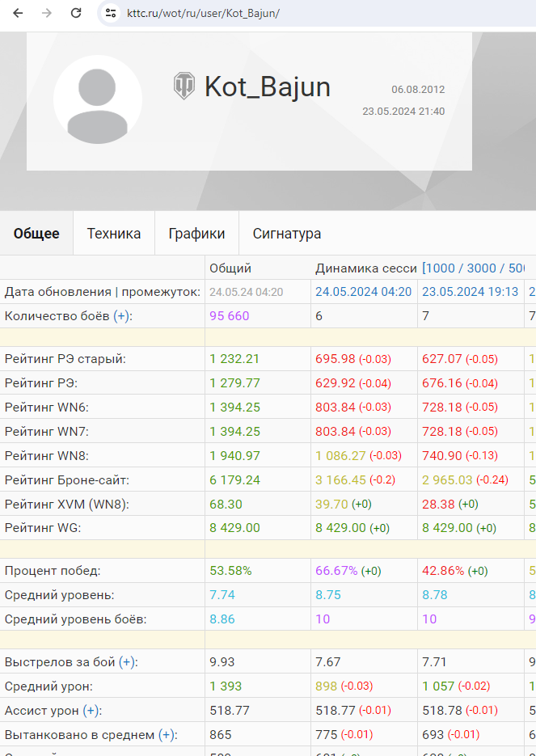536x756 pixels.
Task: Click session WN8 value 1 086.27
Action: point(340,456)
